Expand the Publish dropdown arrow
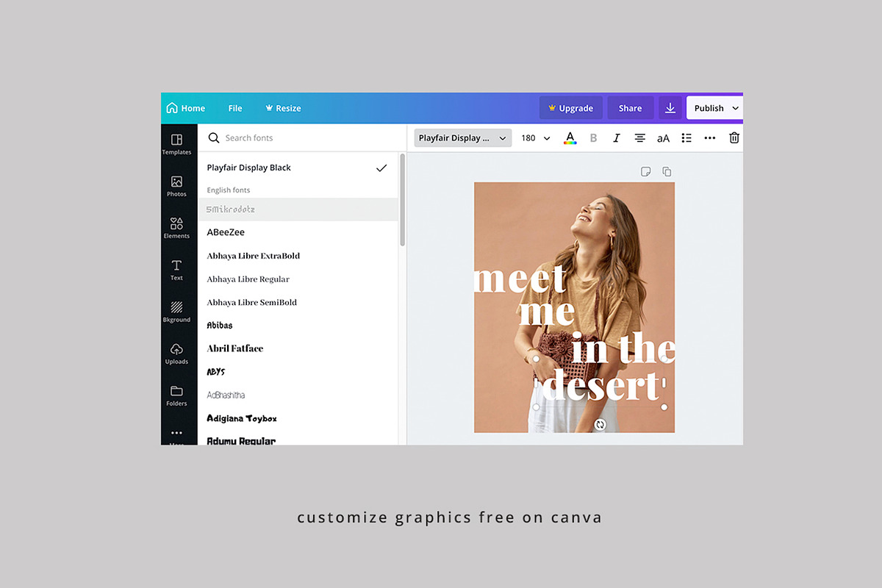Viewport: 882px width, 588px height. click(x=736, y=108)
